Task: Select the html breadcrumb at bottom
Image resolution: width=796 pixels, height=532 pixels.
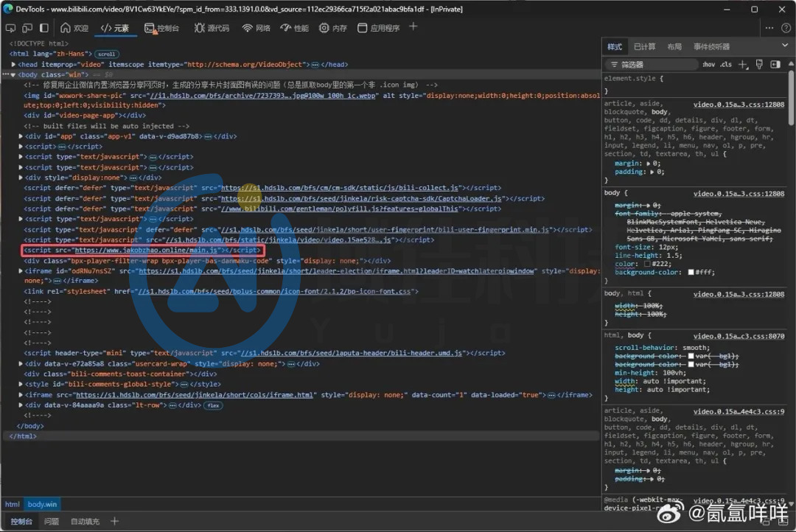Action: click(x=13, y=504)
